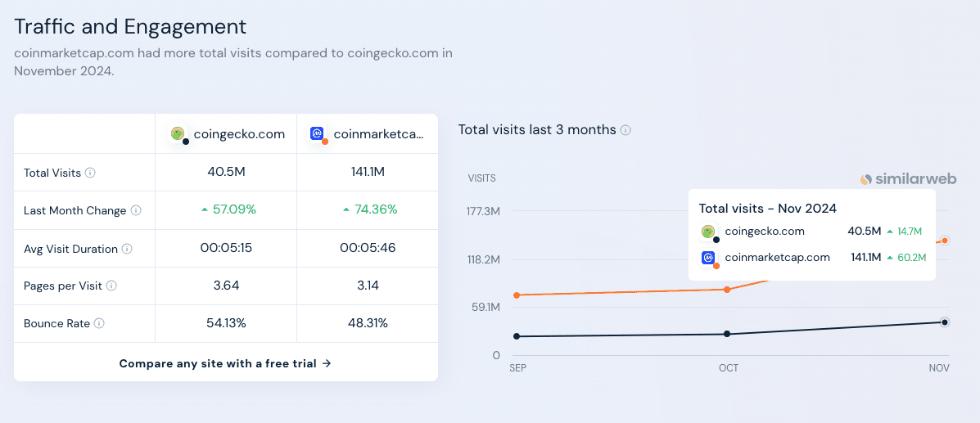Click the November orange data point
The height and width of the screenshot is (423, 980).
coord(945,241)
